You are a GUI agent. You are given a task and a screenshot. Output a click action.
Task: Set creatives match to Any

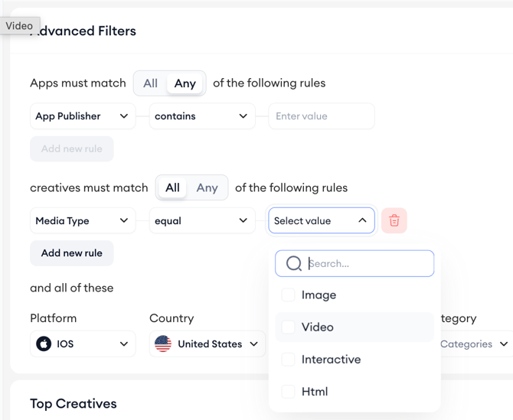(207, 187)
